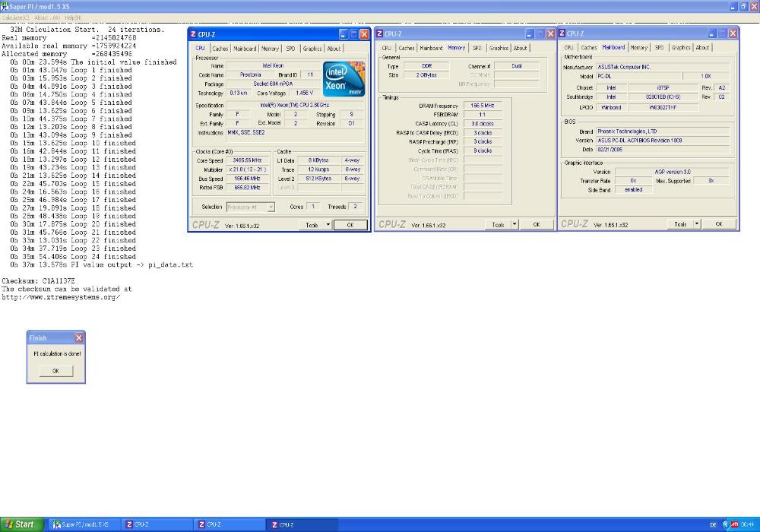The image size is (760, 532).
Task: Open the Start menu
Action: [x=22, y=524]
